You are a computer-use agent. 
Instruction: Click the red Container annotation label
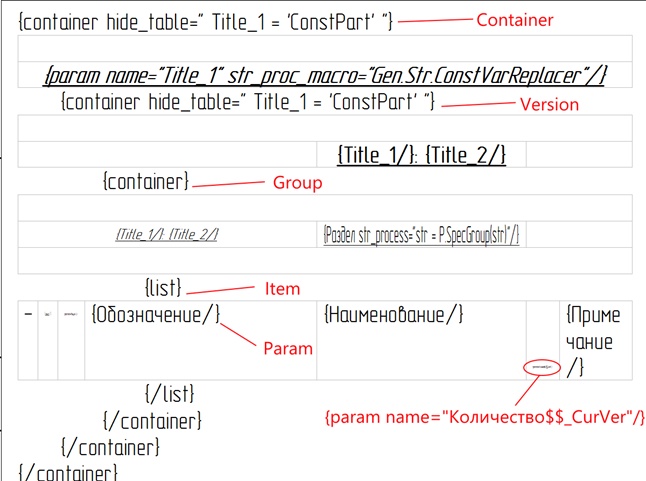tap(513, 20)
